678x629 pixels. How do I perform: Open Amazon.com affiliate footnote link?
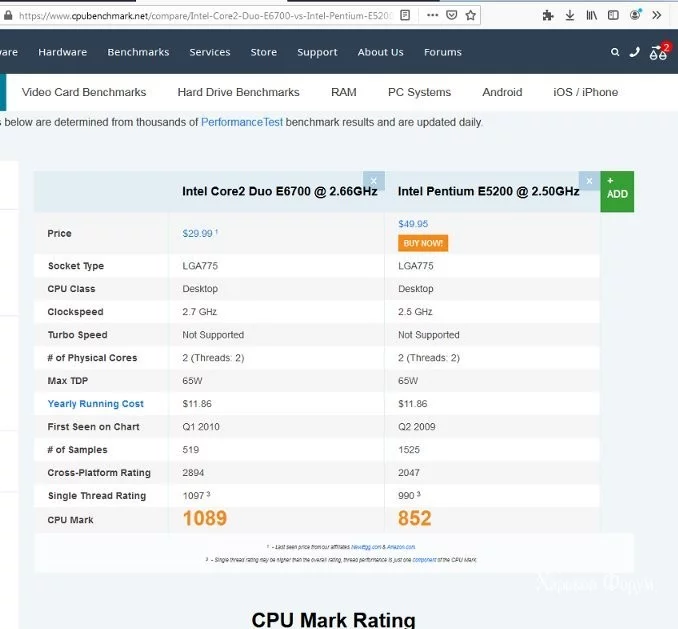click(401, 547)
